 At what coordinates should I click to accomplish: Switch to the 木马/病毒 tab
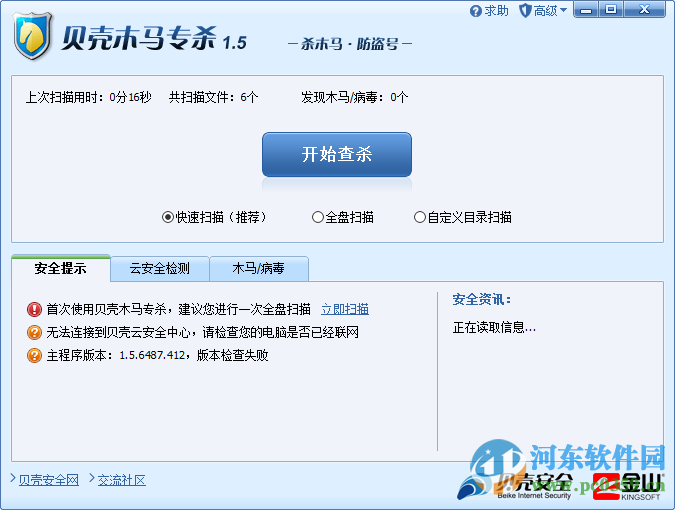259,269
